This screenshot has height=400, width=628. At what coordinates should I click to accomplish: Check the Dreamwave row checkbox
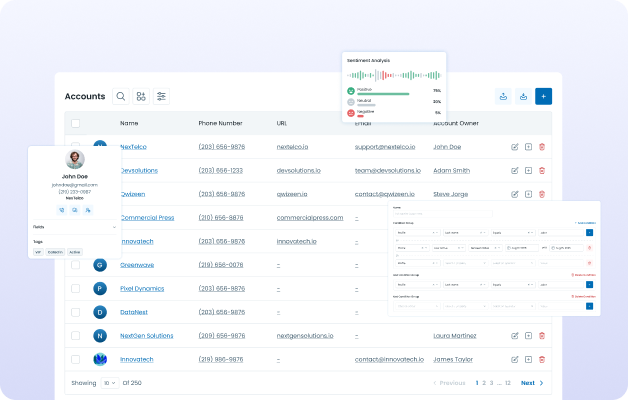coord(75,265)
